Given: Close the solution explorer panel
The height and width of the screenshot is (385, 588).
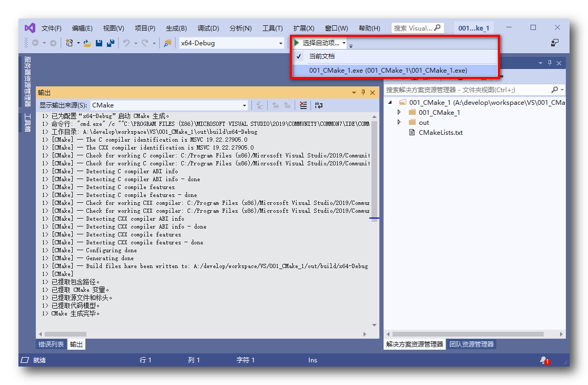Looking at the screenshot, I should point(559,63).
